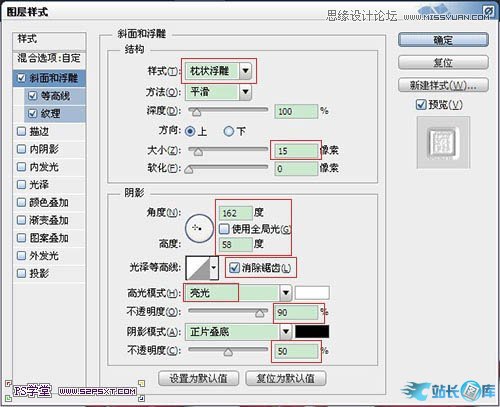The width and height of the screenshot is (500, 407).
Task: Click the angle value field 162
Action: click(235, 213)
